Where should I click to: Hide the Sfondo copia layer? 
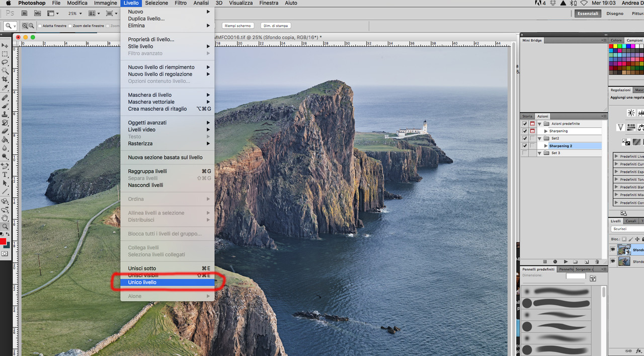[613, 250]
